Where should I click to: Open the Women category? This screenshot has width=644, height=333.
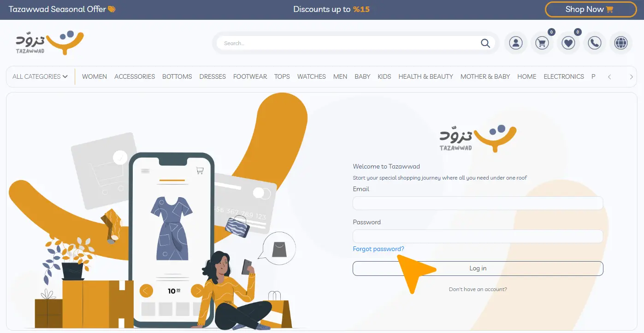point(95,76)
